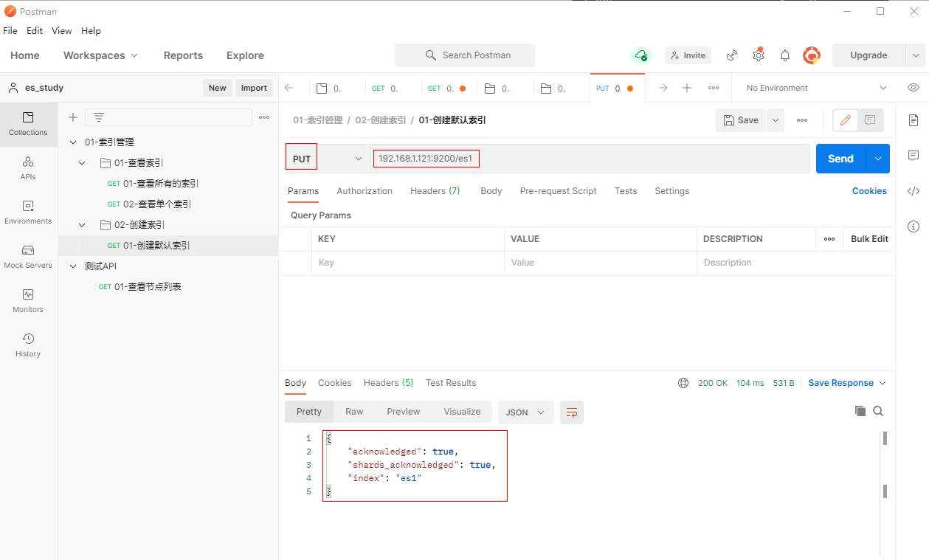Open the JSON format dropdown
This screenshot has height=560, width=929.
(x=525, y=412)
